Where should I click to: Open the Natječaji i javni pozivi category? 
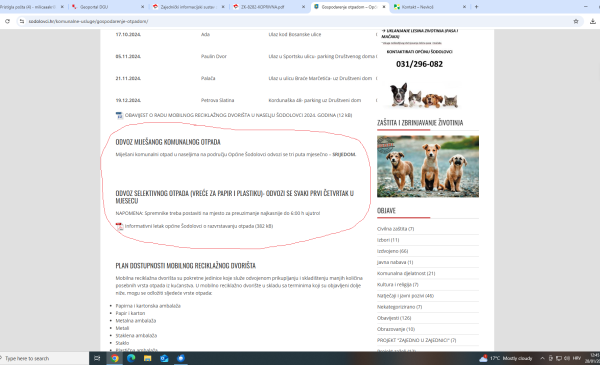405,296
